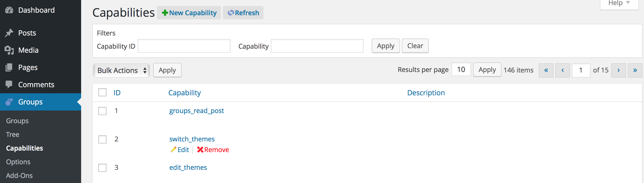Click the Clear filters button
The height and width of the screenshot is (183, 644).
pos(415,46)
